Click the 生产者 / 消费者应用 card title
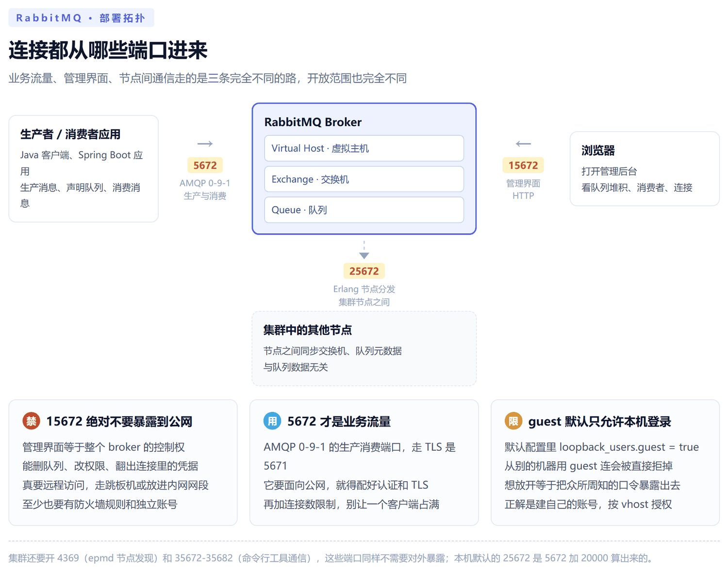This screenshot has width=728, height=572. pos(70,134)
